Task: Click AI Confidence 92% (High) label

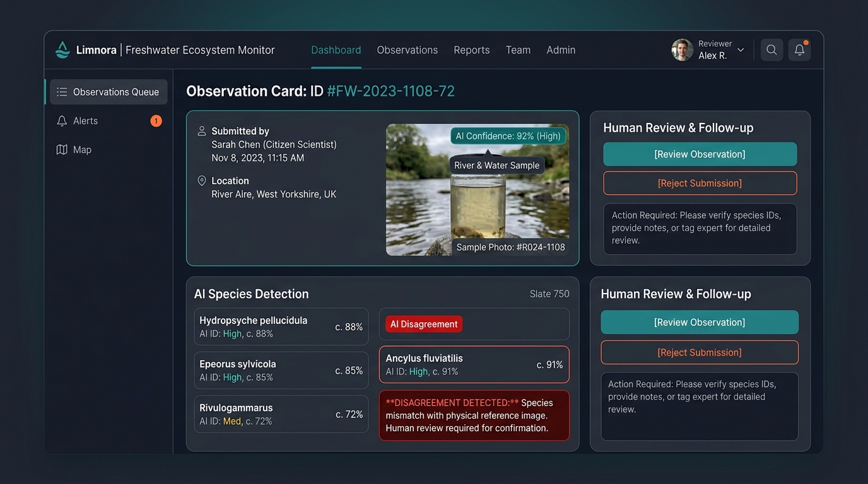Action: tap(508, 136)
